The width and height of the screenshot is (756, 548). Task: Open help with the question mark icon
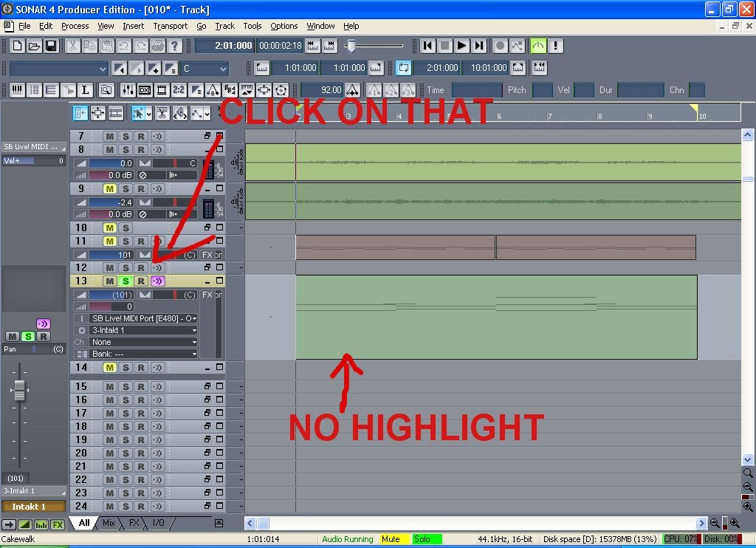174,46
